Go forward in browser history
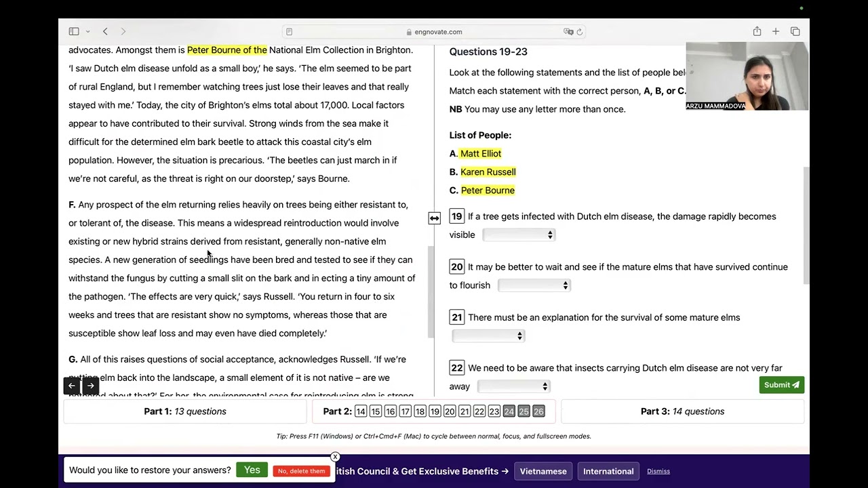868x488 pixels. [123, 31]
